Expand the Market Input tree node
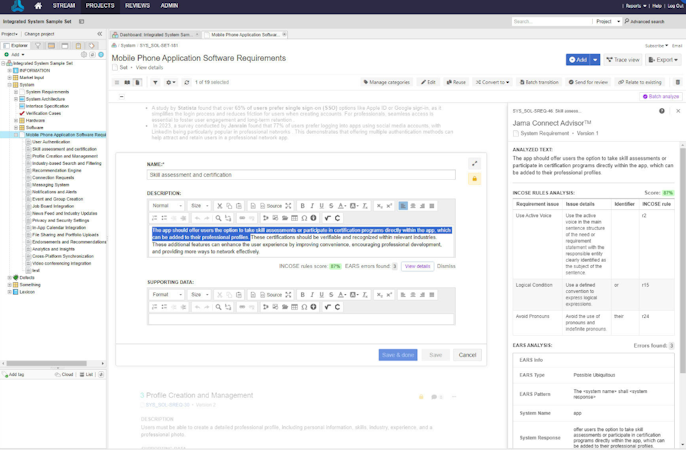Screen dimensions: 686x450 10,78
